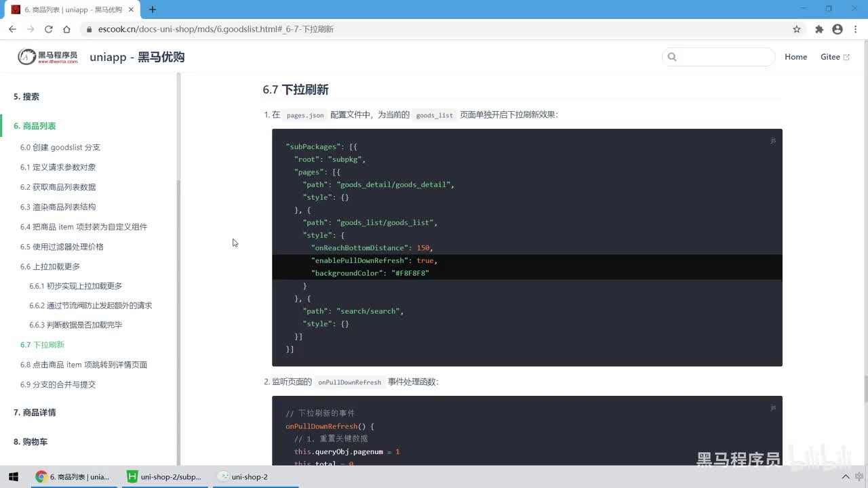
Task: Click the "subPackages": [{ code line
Action: [321, 146]
